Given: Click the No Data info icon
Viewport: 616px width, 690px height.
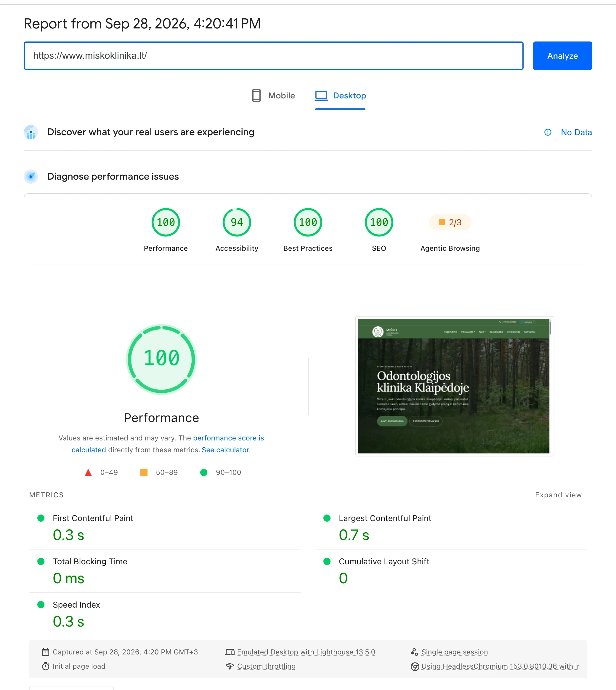Looking at the screenshot, I should pos(548,132).
